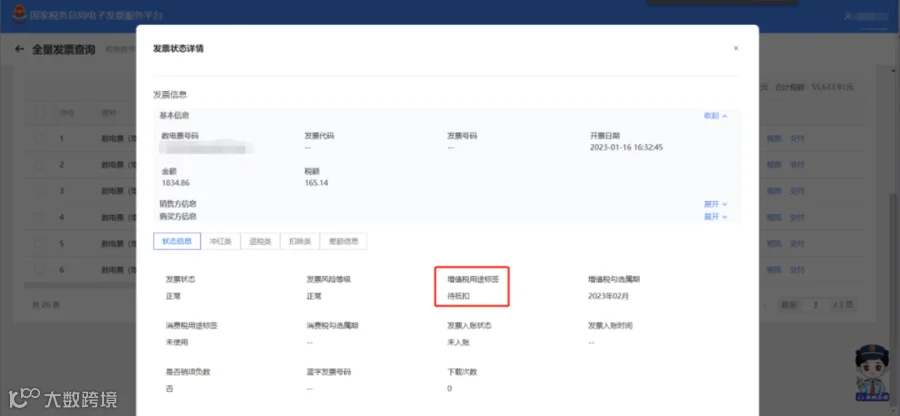Viewport: 900px width, 416px height.
Task: Check the checkbox for row 4
Action: [x=39, y=217]
